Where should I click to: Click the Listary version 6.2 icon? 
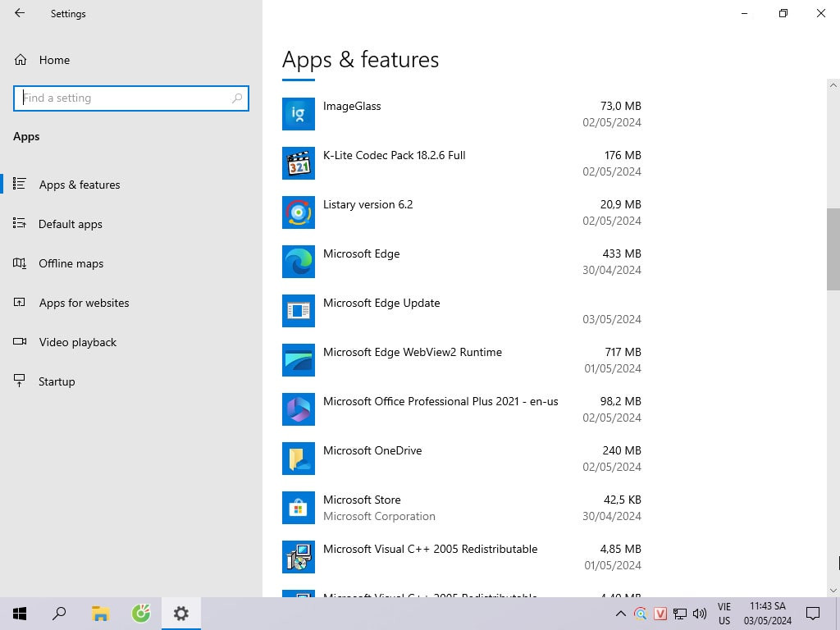click(299, 212)
